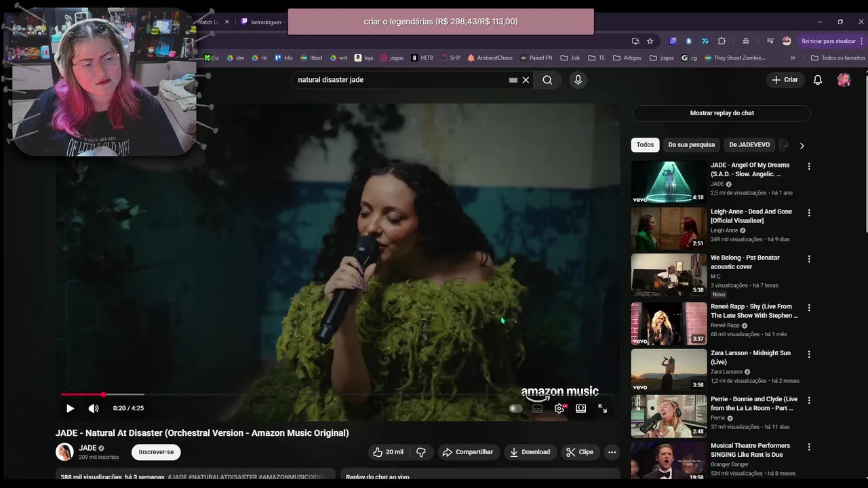
Task: Select the Da sua pesquisa chip
Action: click(691, 145)
